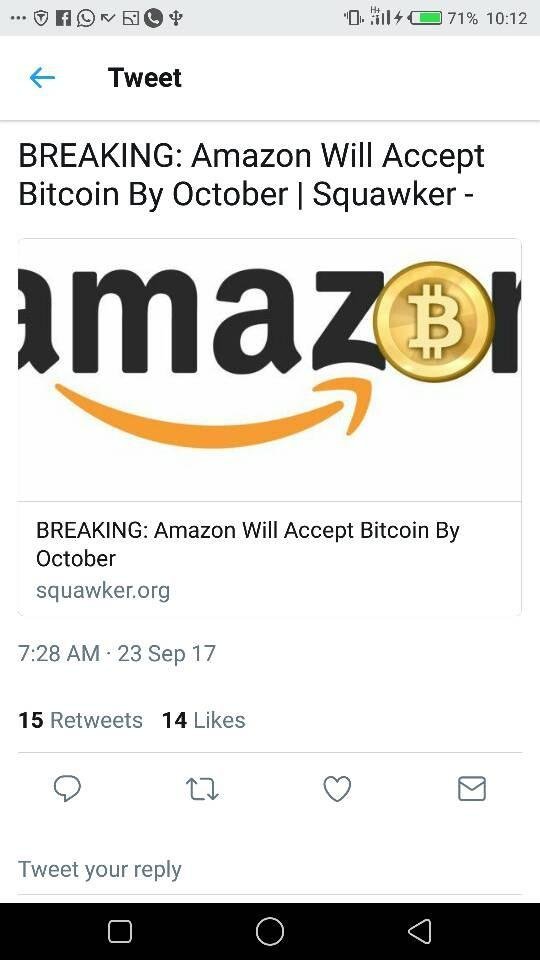Screen dimensions: 540x960
Task: Tap the back arrow icon
Action: 42,78
